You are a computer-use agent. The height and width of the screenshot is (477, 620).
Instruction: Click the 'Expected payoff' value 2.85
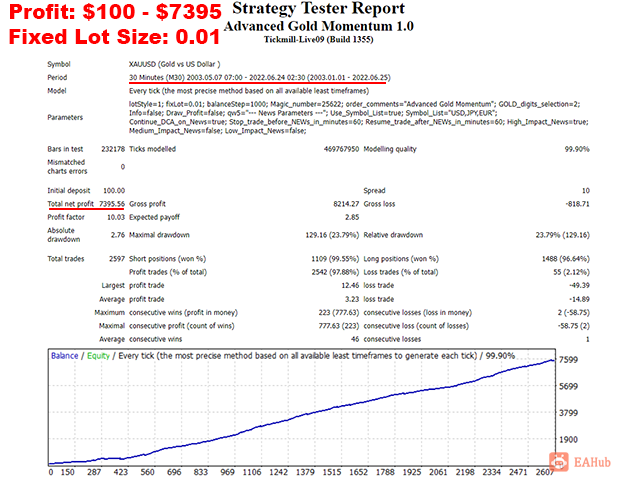click(x=352, y=217)
